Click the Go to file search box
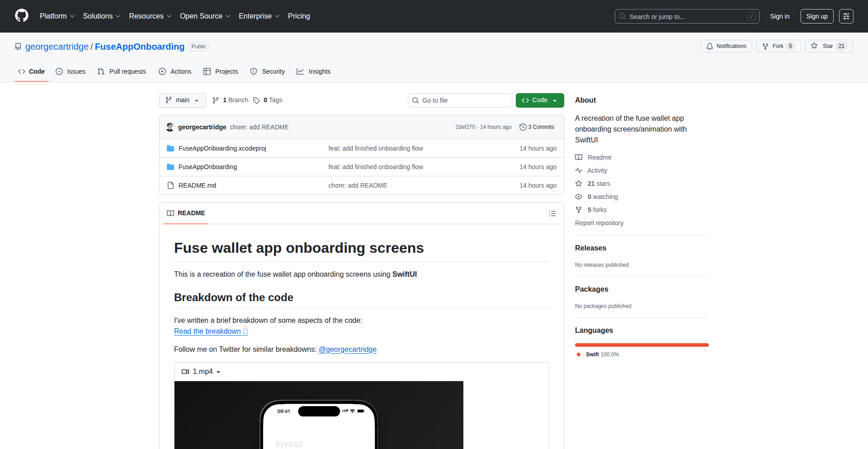Screen dimensions: 868x449 (460, 100)
